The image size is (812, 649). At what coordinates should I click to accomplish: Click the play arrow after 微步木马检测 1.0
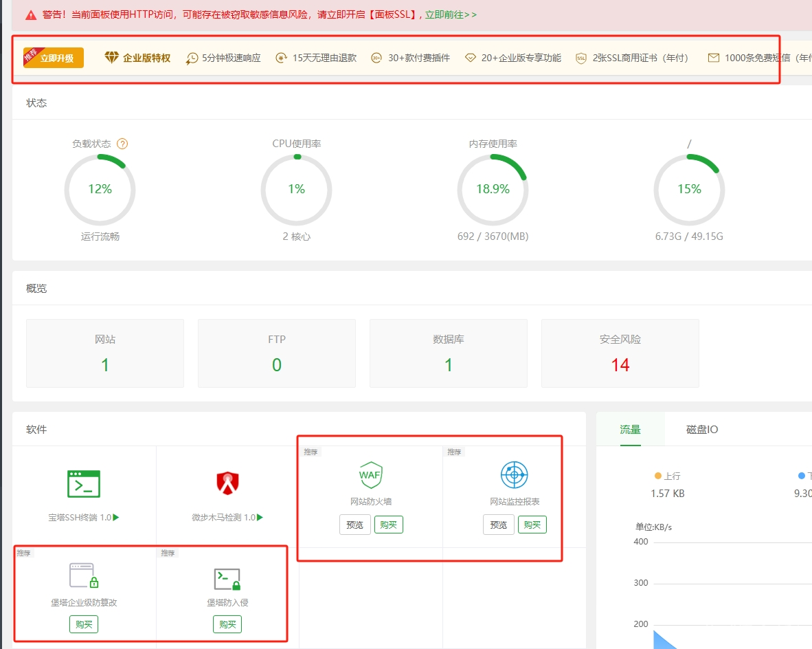(260, 517)
